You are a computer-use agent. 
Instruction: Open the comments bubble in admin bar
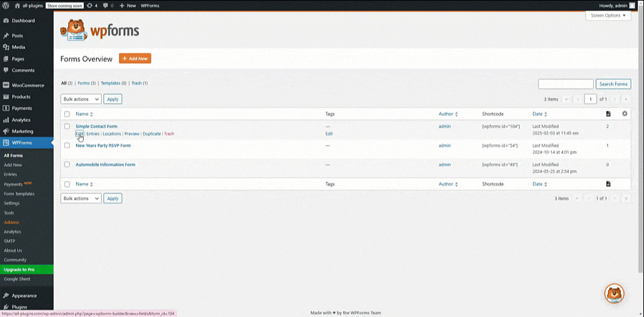coord(106,6)
